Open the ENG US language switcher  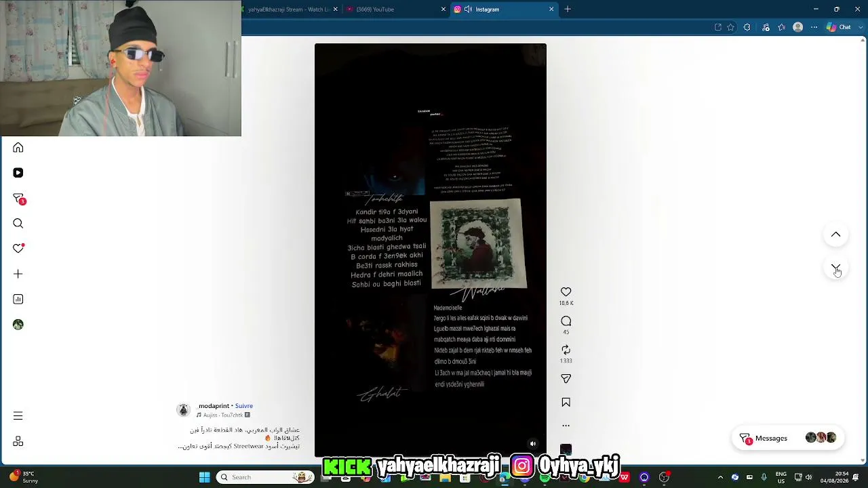click(x=781, y=477)
